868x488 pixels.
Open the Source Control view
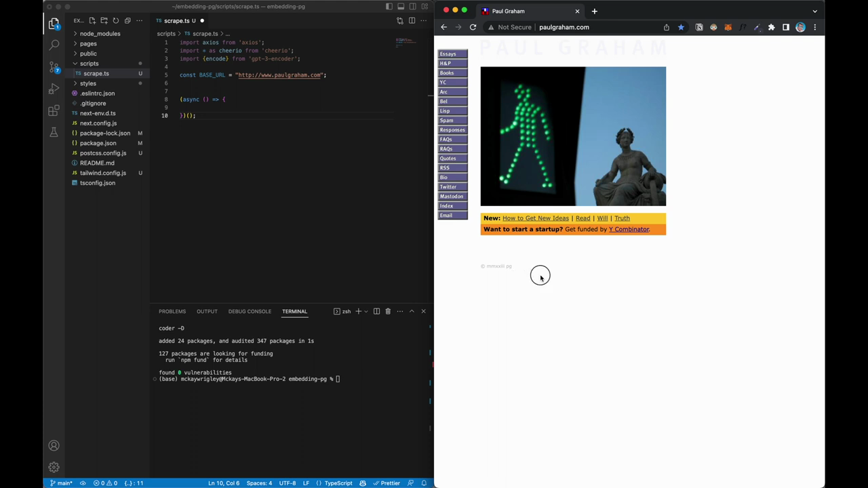(x=54, y=67)
